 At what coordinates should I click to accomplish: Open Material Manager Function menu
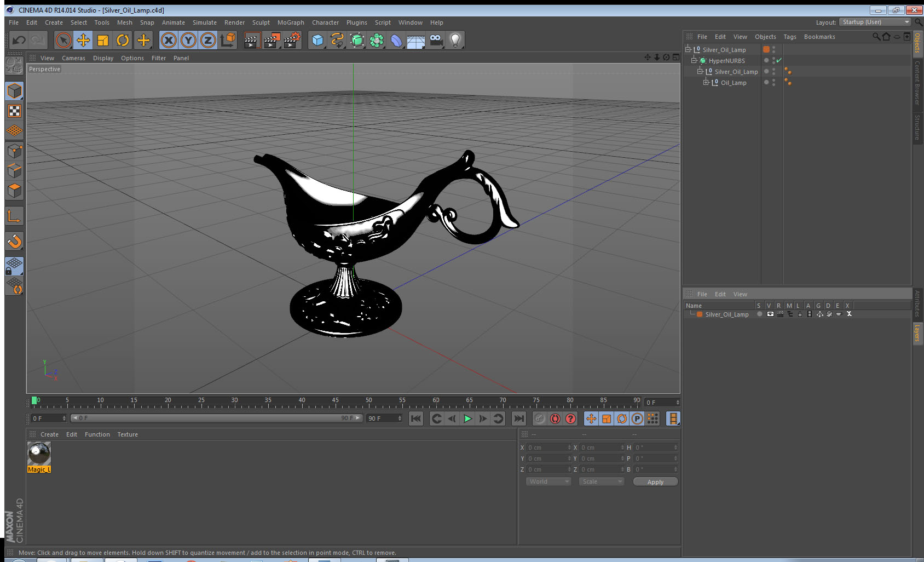pos(97,434)
